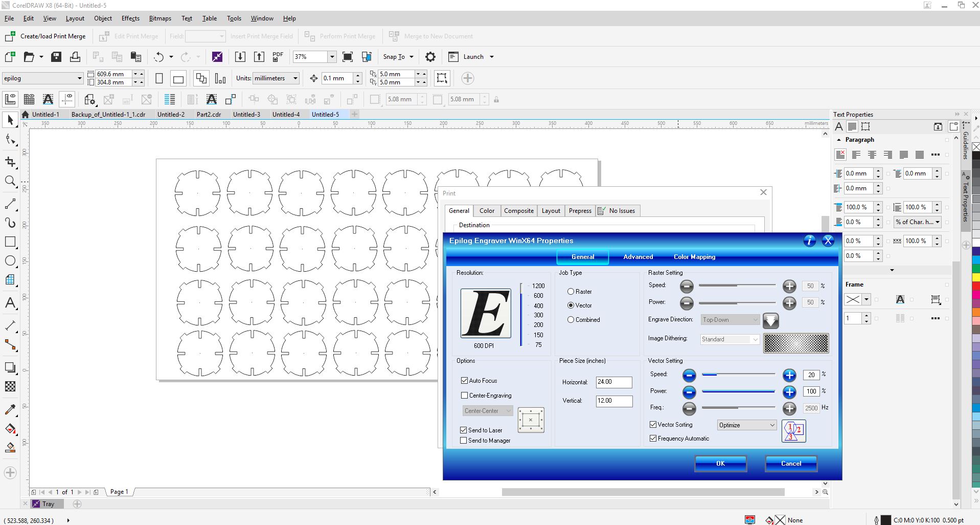Click the Export icon
Screen dimensions: 980x525
pos(259,57)
